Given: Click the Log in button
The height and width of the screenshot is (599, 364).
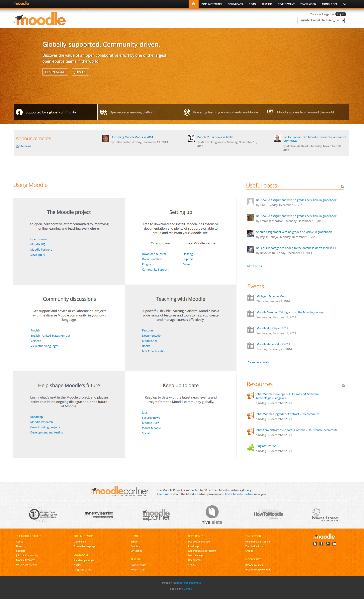Looking at the screenshot, I should (340, 14).
